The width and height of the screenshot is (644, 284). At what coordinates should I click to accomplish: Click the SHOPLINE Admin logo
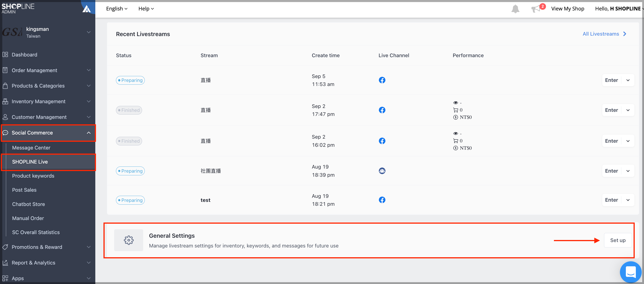pos(18,8)
